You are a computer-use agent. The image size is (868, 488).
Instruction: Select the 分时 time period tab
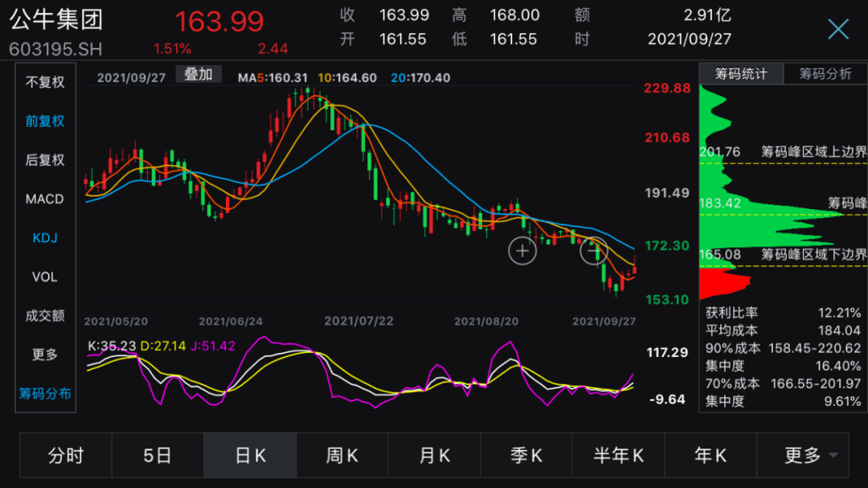coord(66,455)
